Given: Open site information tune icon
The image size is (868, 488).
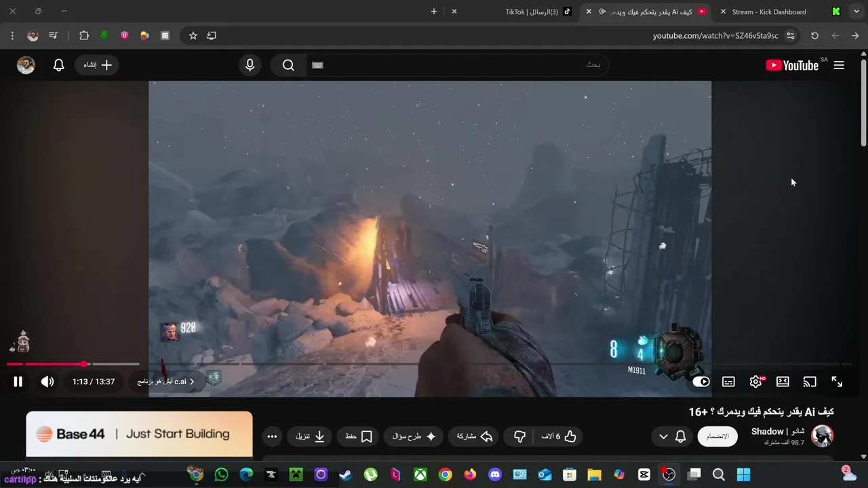Looking at the screenshot, I should [791, 35].
